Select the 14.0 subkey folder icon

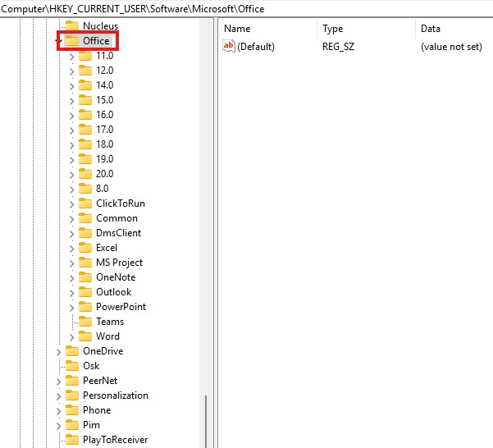tap(84, 85)
